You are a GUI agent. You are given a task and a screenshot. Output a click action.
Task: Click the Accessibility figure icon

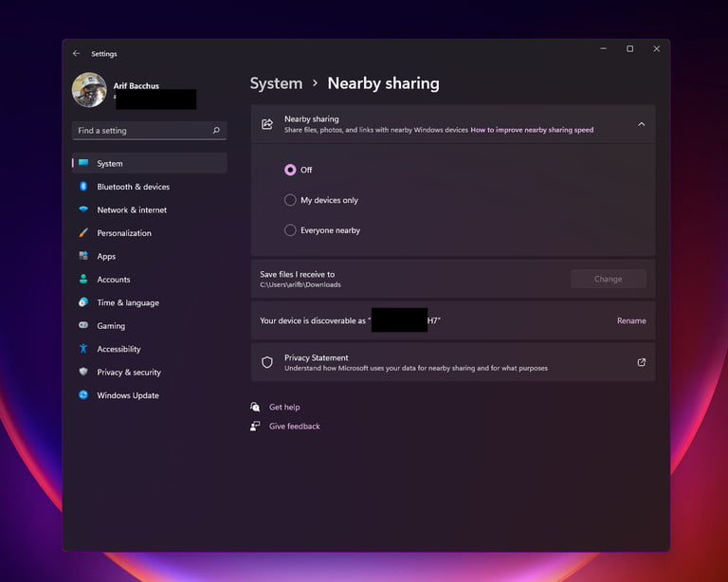tap(83, 349)
